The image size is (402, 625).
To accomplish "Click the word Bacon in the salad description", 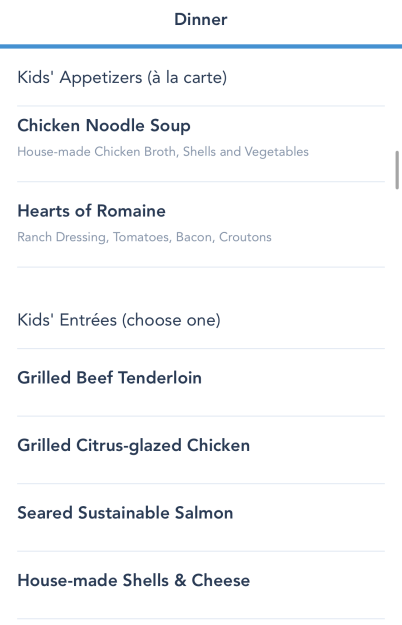I will click(194, 237).
